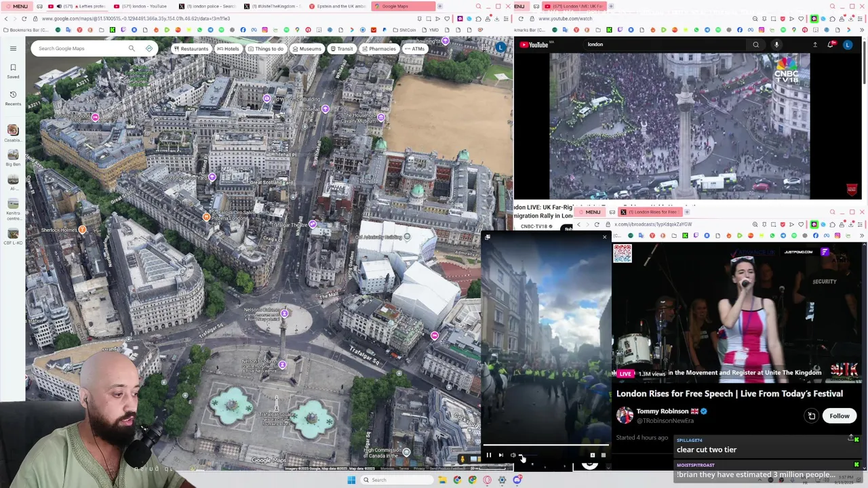Open Directions via the blue diamond icon
Image resolution: width=868 pixels, height=488 pixels.
149,48
